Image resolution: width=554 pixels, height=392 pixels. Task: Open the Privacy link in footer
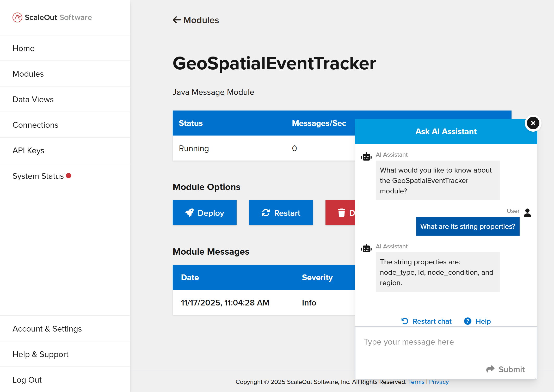(439, 382)
